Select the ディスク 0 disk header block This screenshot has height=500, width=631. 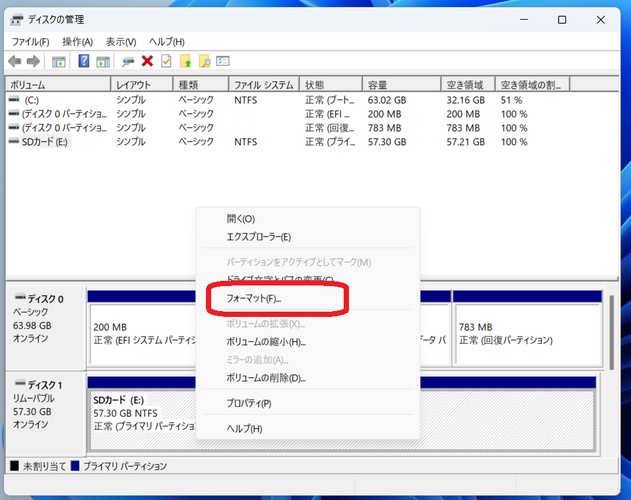[x=45, y=328]
